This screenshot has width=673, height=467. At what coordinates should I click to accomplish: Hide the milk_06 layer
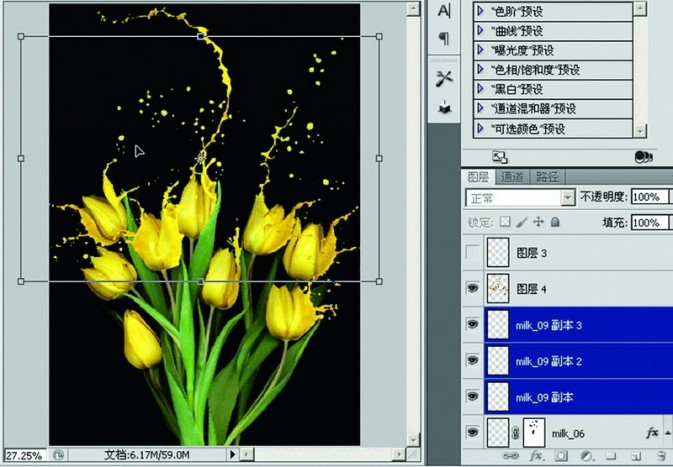[x=473, y=432]
